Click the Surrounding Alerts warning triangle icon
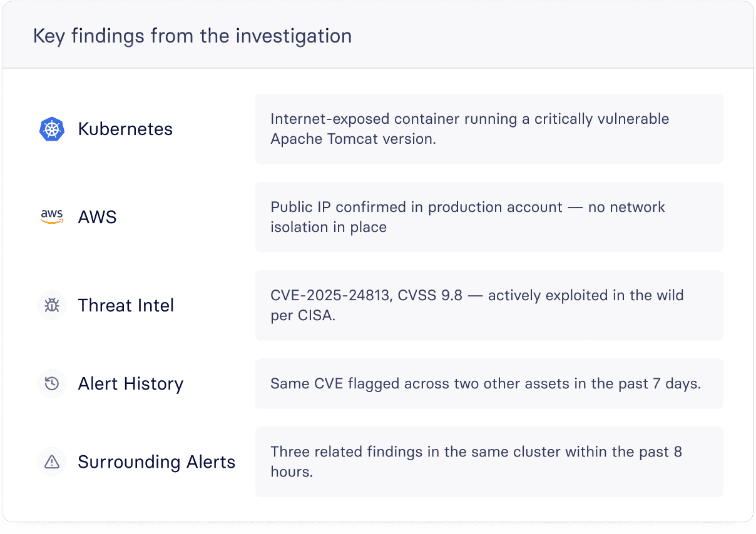This screenshot has height=534, width=756. pyautogui.click(x=52, y=461)
